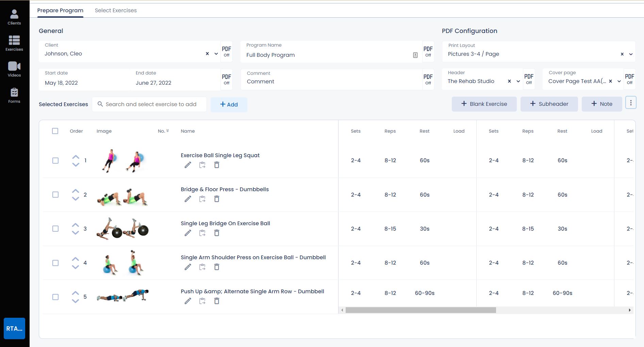Switch to the Select Exercises tab
This screenshot has width=644, height=347.
(116, 11)
